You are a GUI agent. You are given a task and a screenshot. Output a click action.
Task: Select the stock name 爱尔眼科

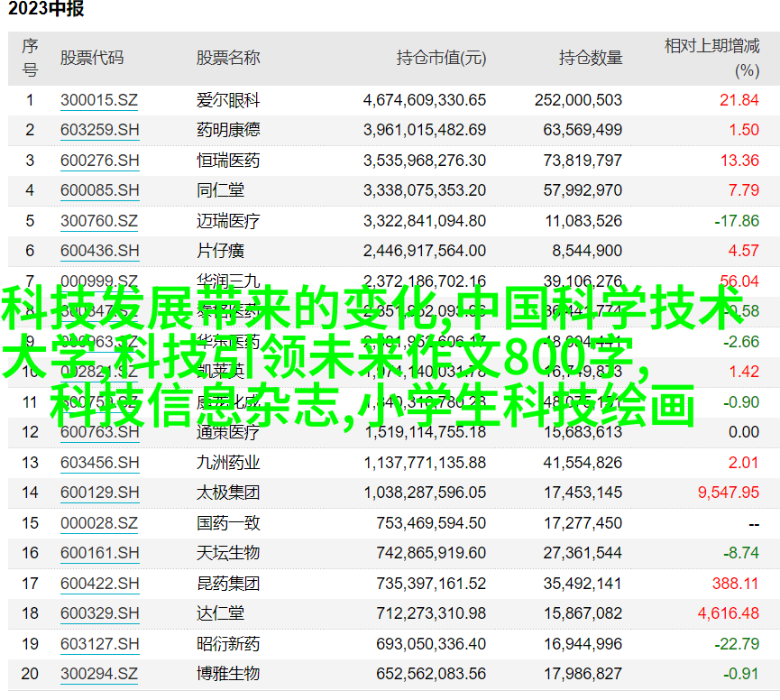[228, 100]
